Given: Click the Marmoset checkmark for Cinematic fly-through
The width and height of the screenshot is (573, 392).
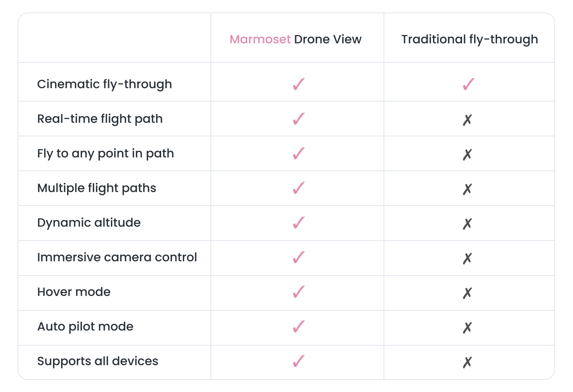Looking at the screenshot, I should coord(298,84).
